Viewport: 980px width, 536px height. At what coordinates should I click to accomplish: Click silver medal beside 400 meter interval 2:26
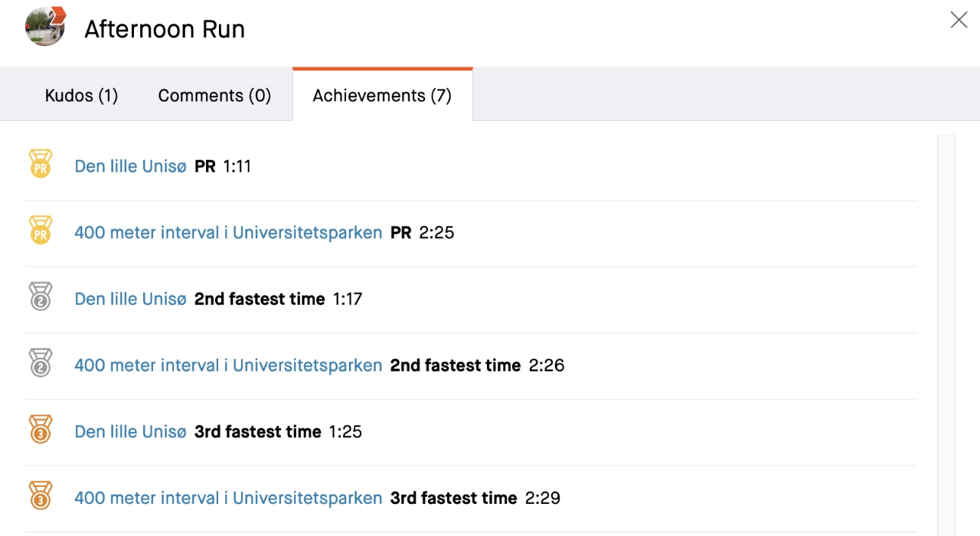click(40, 364)
